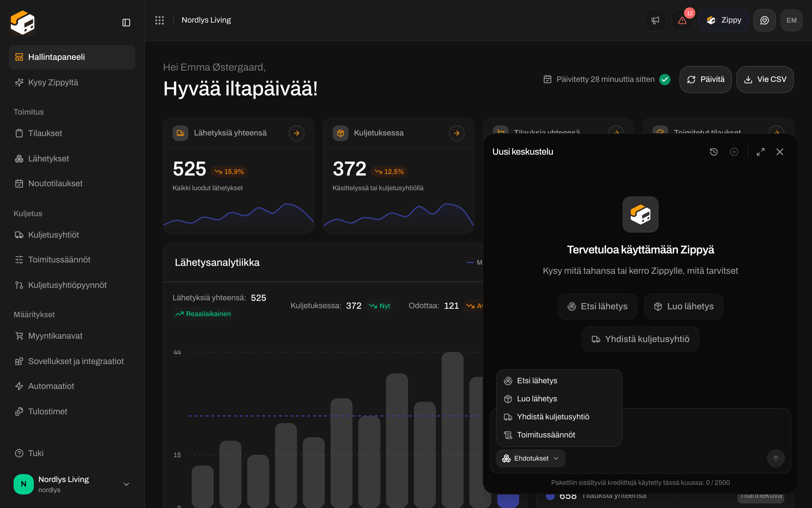Click the Luo lähetys quick action button
Viewport: 812px width, 508px height.
[x=683, y=306]
